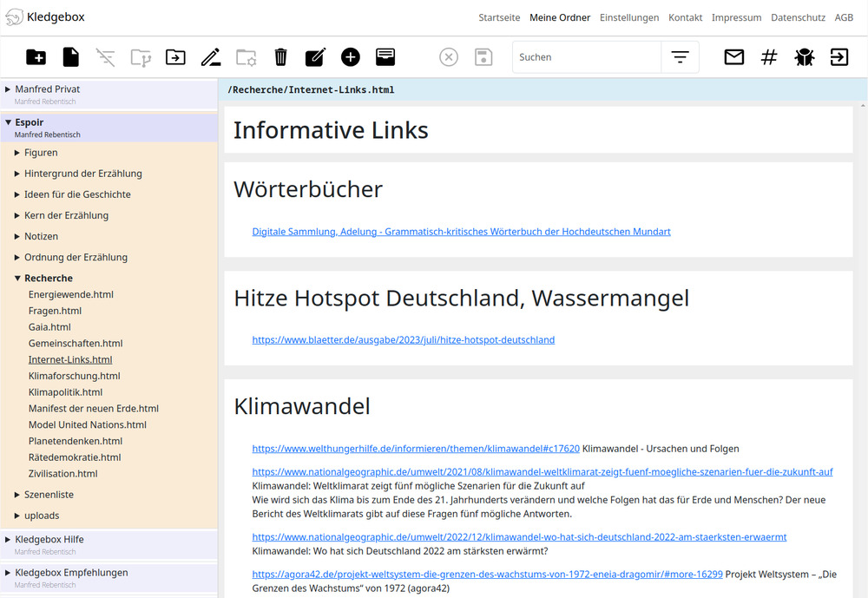868x598 pixels.
Task: Click the Kledgebox logo
Action: (x=45, y=17)
